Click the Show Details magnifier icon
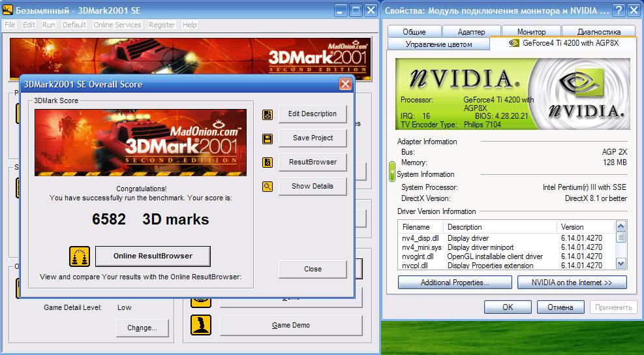Image resolution: width=644 pixels, height=355 pixels. tap(268, 187)
